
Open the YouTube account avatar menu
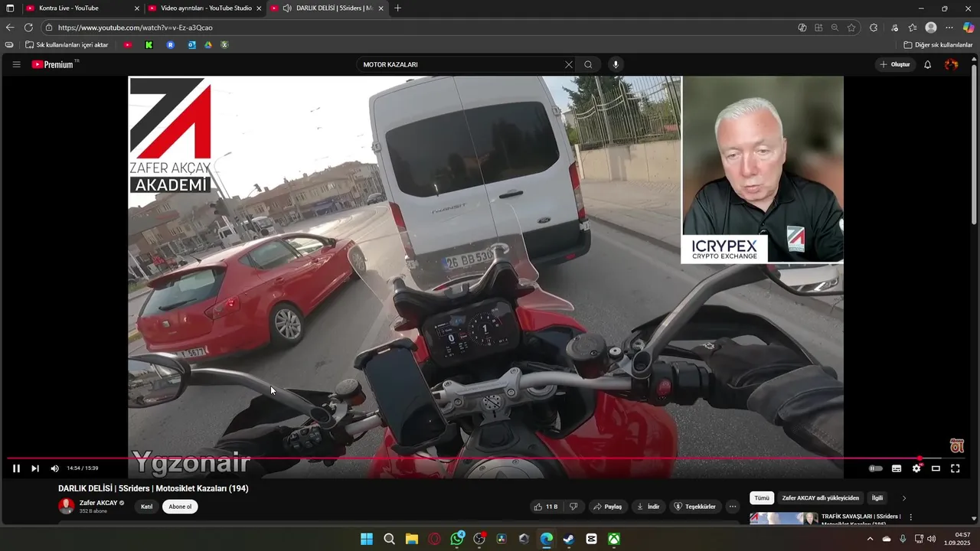(952, 64)
